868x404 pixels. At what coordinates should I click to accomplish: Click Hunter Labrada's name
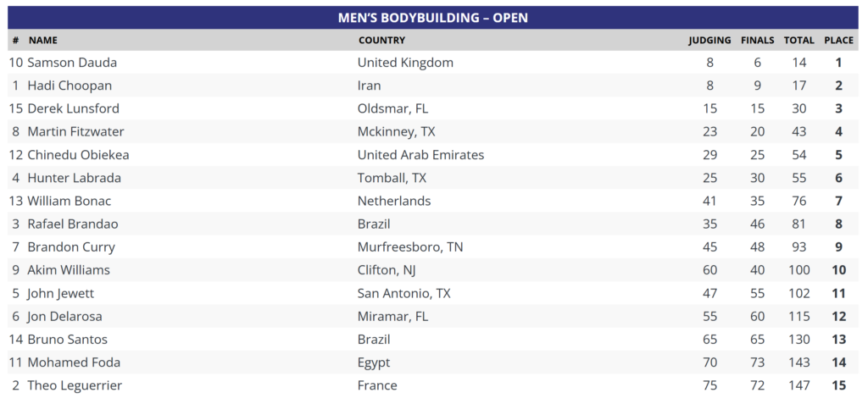point(74,178)
